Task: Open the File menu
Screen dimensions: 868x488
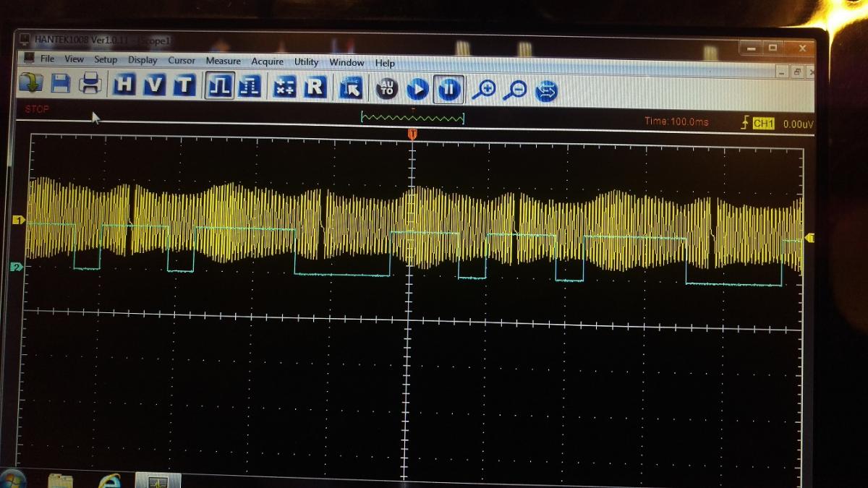Action: coord(47,59)
